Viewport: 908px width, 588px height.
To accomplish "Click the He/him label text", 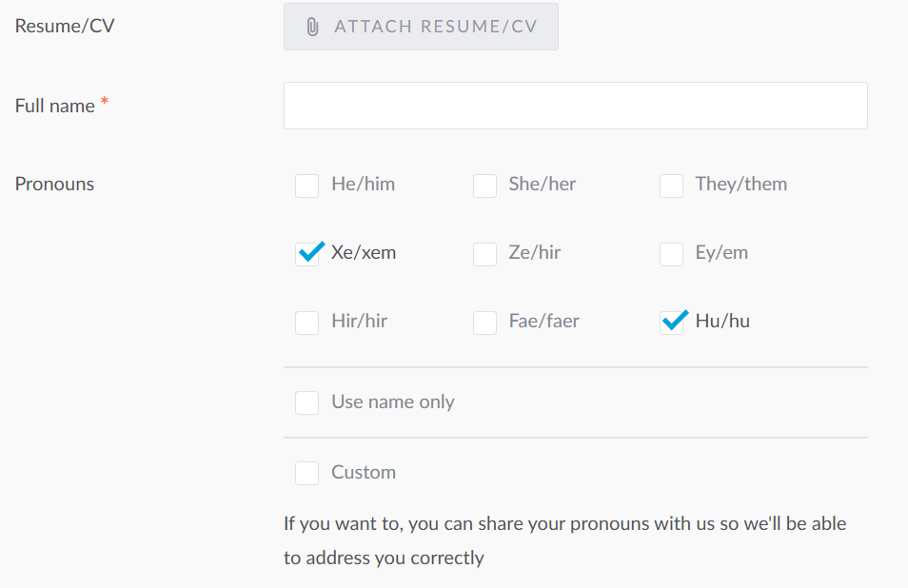I will (363, 184).
